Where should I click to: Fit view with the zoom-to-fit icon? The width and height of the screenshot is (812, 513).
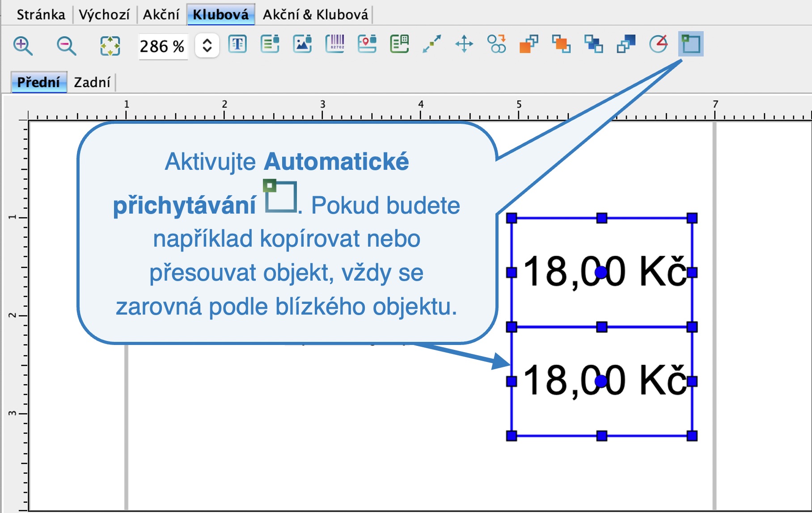click(x=110, y=46)
